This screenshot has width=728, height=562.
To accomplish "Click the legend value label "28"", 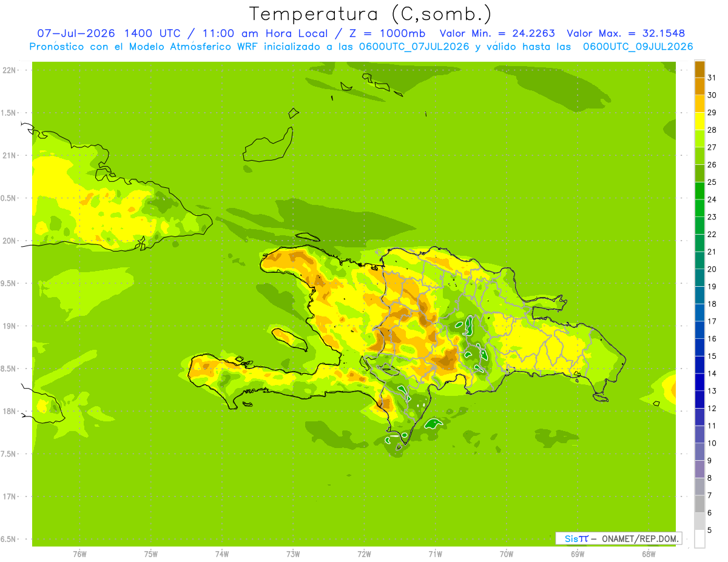I will (712, 130).
